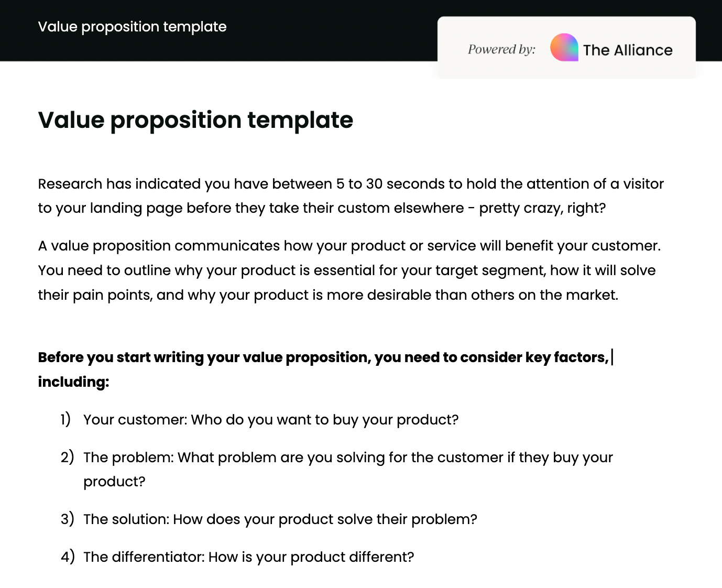This screenshot has height=588, width=722.
Task: Click the colorful Alliance logo icon
Action: click(x=564, y=48)
